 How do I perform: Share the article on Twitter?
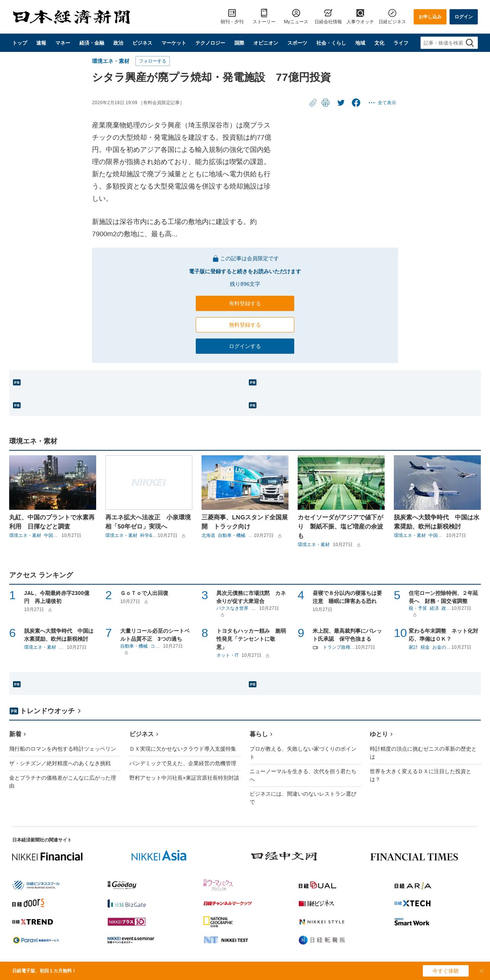[x=341, y=103]
